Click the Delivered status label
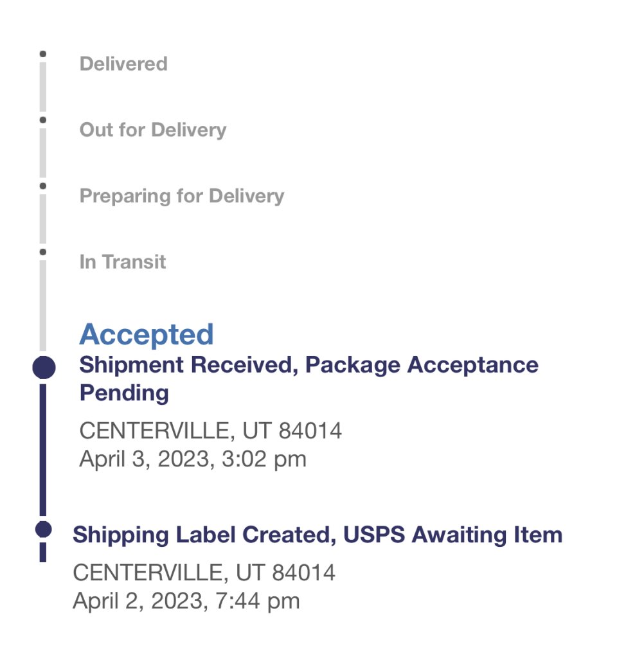 [x=123, y=64]
